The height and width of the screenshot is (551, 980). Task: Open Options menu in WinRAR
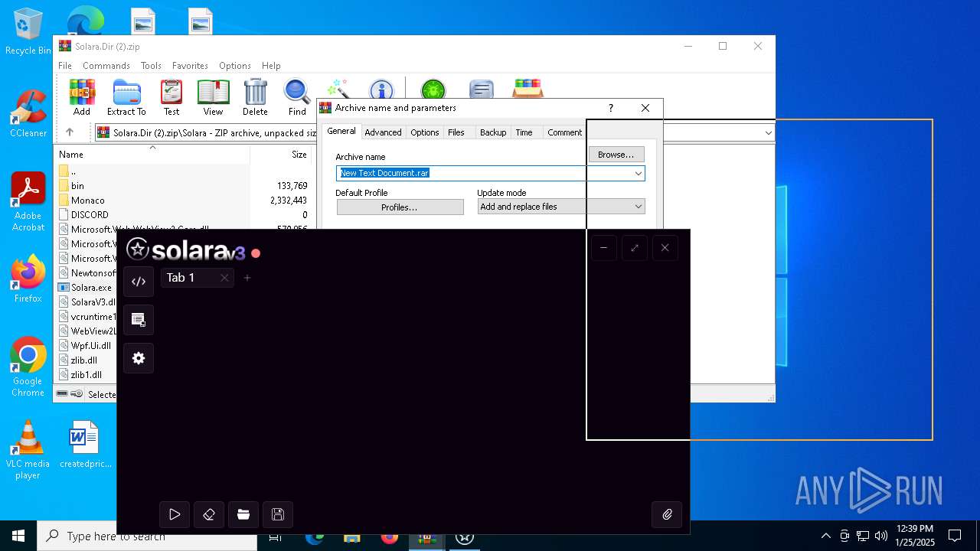235,66
